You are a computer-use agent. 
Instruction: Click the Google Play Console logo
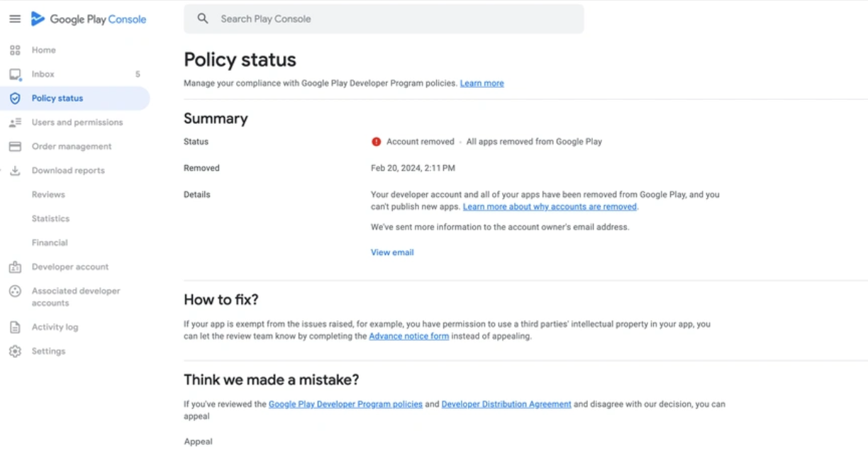pyautogui.click(x=89, y=19)
